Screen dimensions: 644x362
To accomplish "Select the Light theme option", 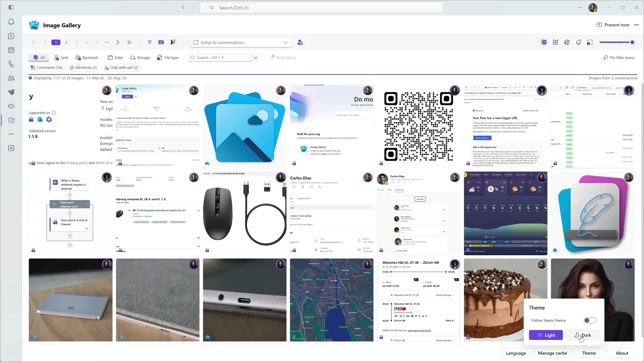I will point(546,335).
